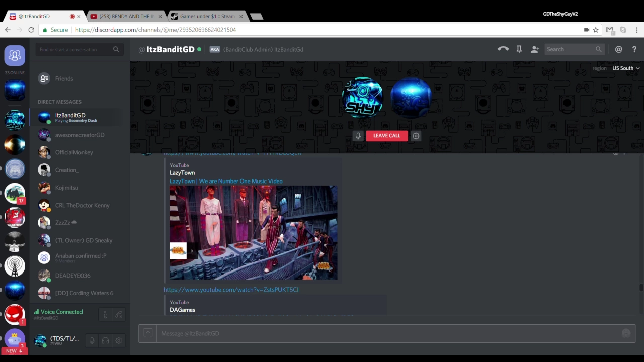Open the Discord home friends icon
The image size is (644, 362).
(15, 56)
